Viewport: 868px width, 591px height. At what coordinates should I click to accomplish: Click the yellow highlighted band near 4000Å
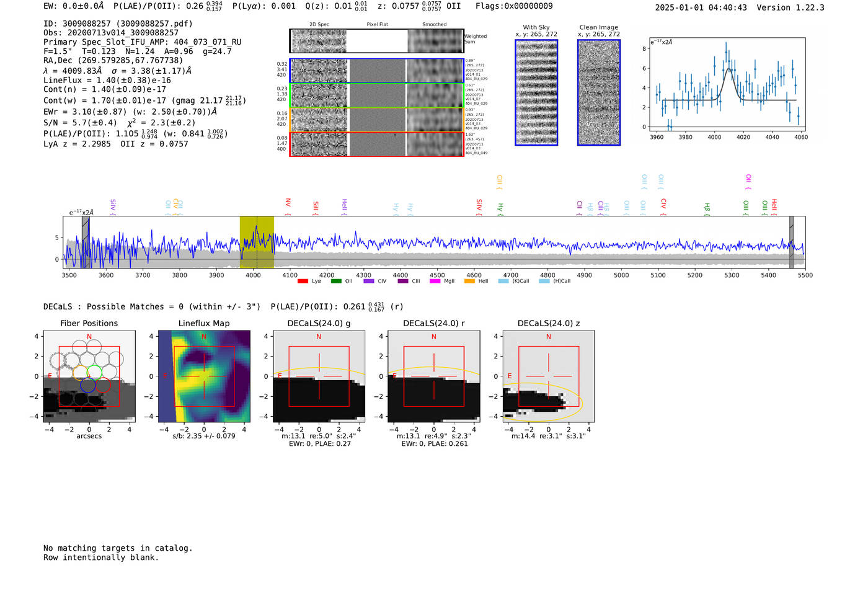point(257,242)
